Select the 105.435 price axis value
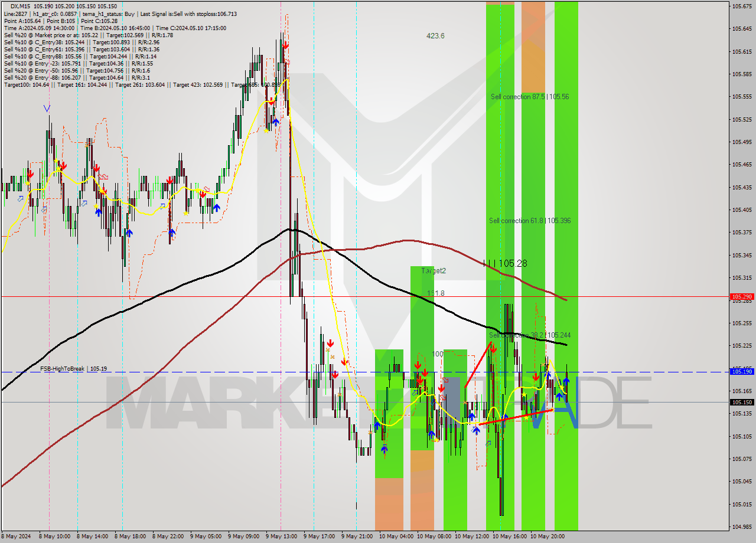 point(742,188)
